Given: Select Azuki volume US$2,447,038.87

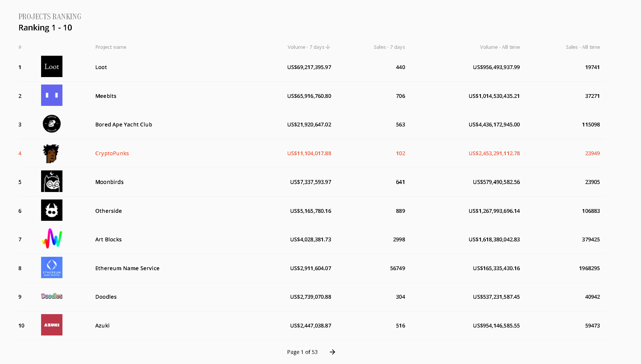Looking at the screenshot, I should click(311, 326).
